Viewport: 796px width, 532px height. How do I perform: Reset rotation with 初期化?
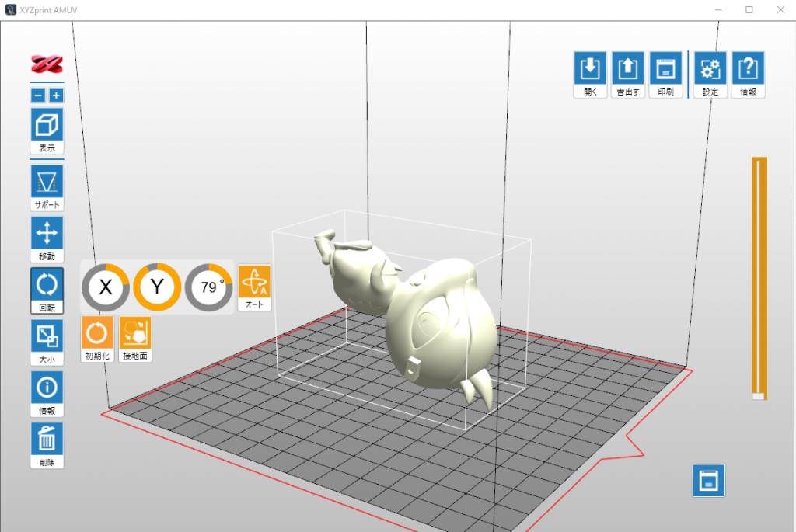tap(97, 339)
